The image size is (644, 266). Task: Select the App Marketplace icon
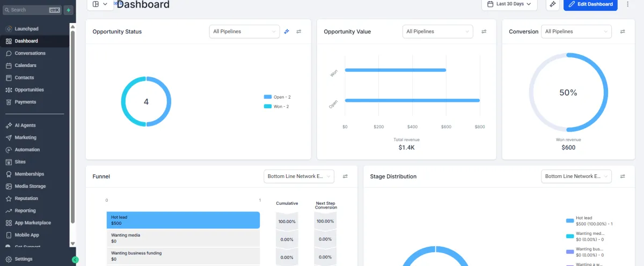pyautogui.click(x=9, y=223)
